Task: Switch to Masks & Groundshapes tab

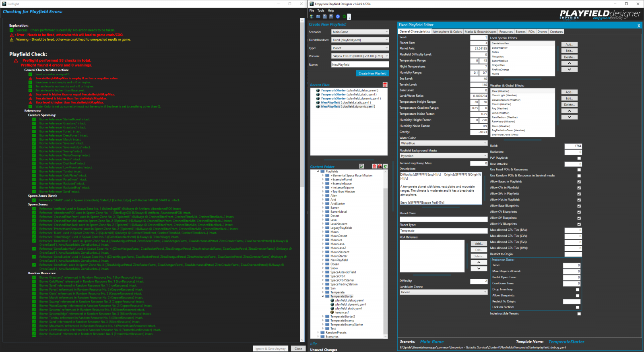Action: click(x=481, y=31)
